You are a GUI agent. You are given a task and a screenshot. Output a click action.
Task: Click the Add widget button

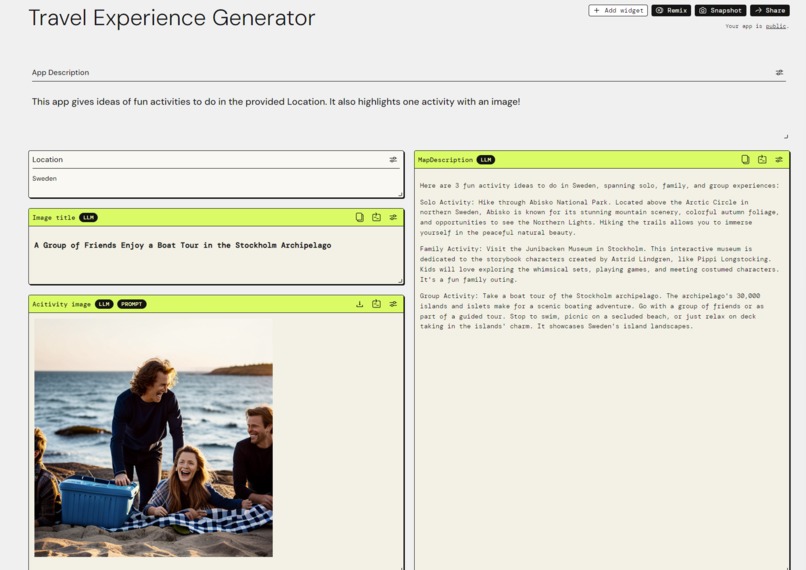(x=618, y=10)
